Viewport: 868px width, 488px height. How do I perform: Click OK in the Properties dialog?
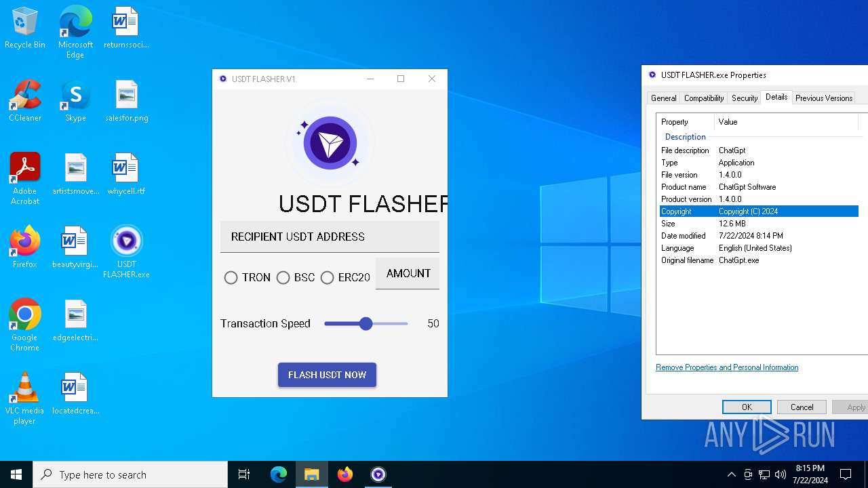[x=747, y=407]
